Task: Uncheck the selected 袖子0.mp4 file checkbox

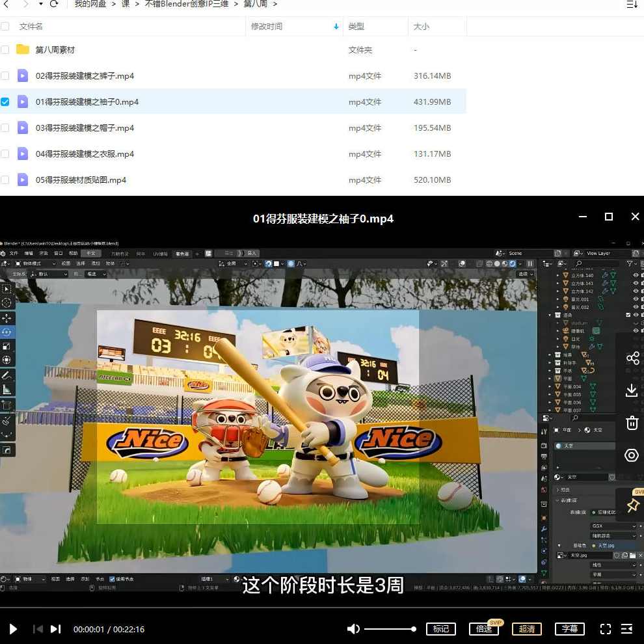Action: pyautogui.click(x=5, y=101)
